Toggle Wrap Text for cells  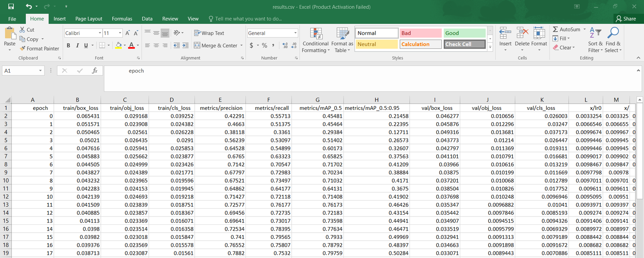pyautogui.click(x=209, y=33)
